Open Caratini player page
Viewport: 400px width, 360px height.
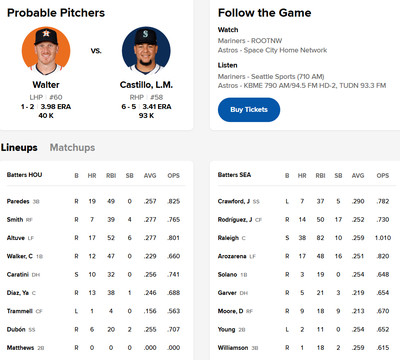(x=18, y=275)
